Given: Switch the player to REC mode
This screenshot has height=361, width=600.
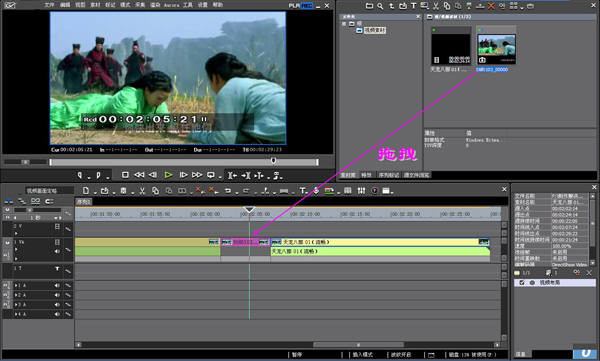Looking at the screenshot, I should click(x=307, y=6).
